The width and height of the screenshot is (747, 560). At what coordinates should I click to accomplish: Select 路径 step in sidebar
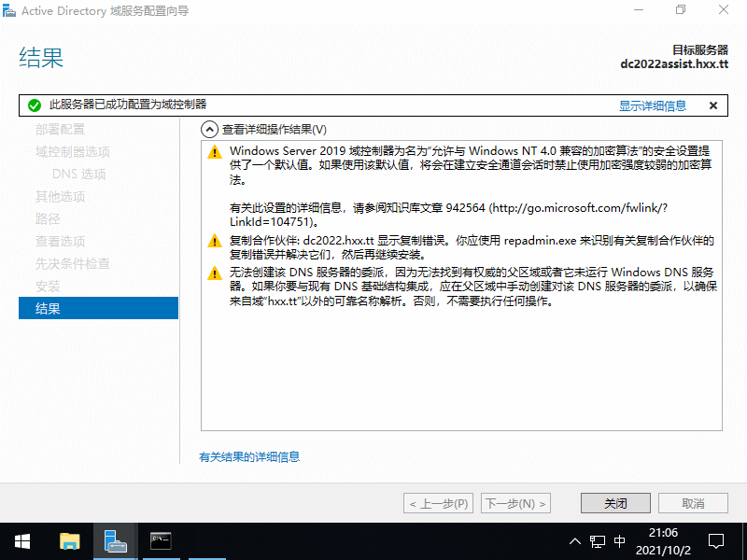click(48, 219)
